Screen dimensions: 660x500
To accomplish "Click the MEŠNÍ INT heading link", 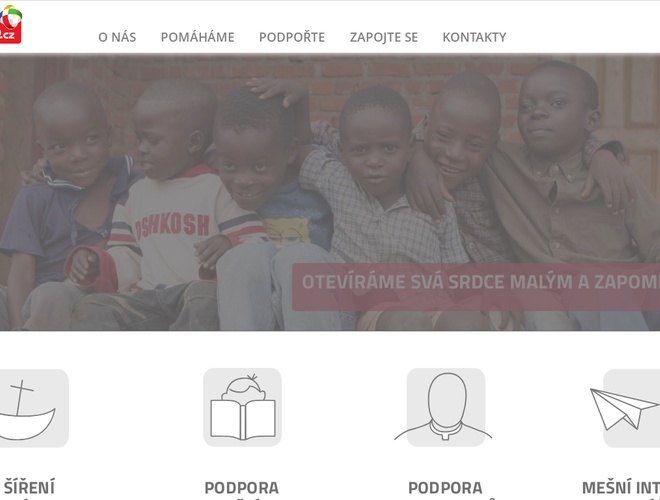I will click(x=621, y=488).
